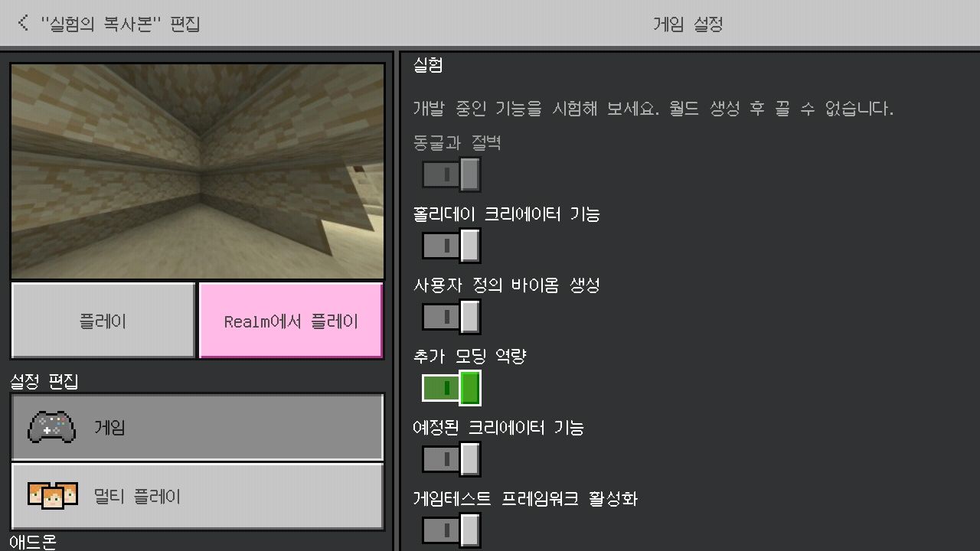The height and width of the screenshot is (551, 980).
Task: Switch on 게임테스트 프레임워크 활성화
Action: pyautogui.click(x=451, y=530)
